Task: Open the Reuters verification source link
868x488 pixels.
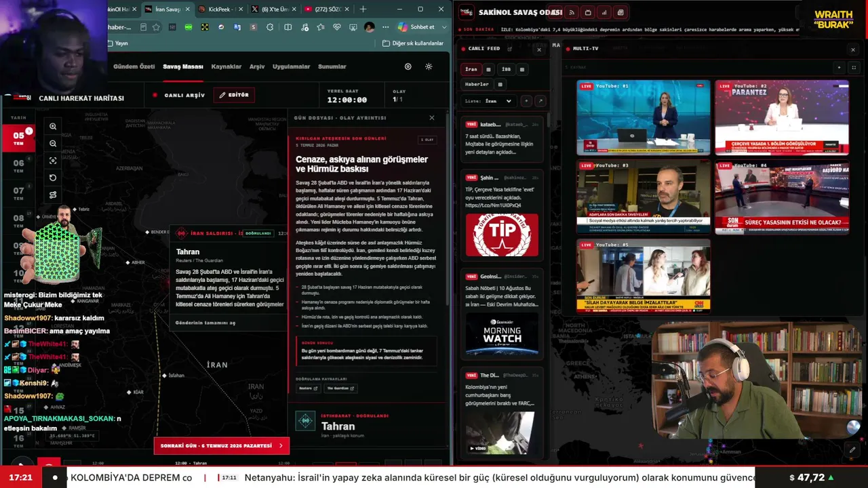Action: click(307, 388)
